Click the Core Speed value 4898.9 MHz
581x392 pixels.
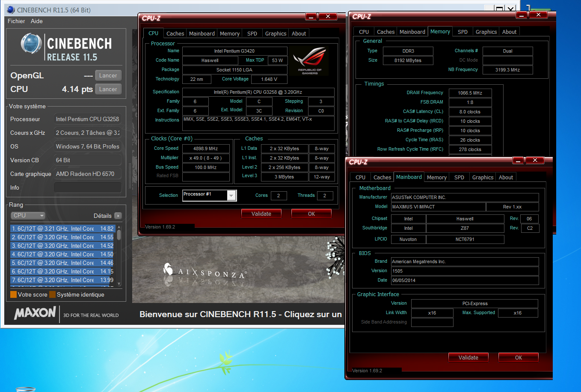pyautogui.click(x=206, y=148)
